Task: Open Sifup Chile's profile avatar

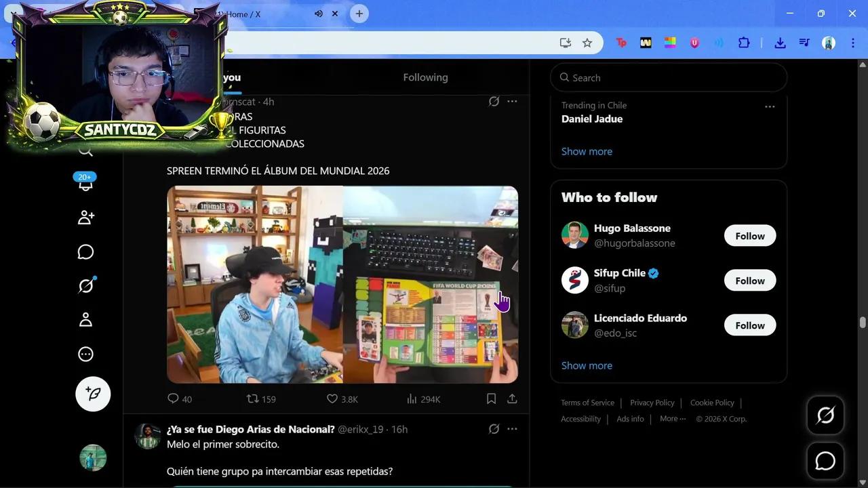Action: [574, 280]
